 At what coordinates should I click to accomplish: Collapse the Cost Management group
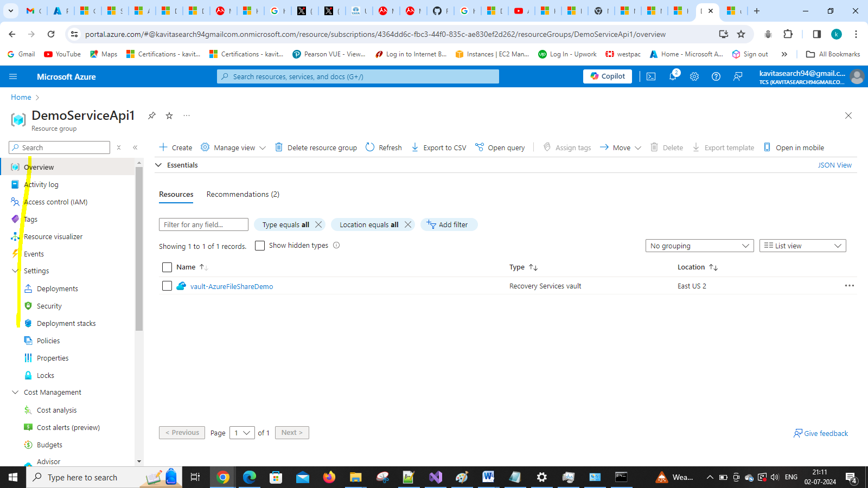(15, 392)
